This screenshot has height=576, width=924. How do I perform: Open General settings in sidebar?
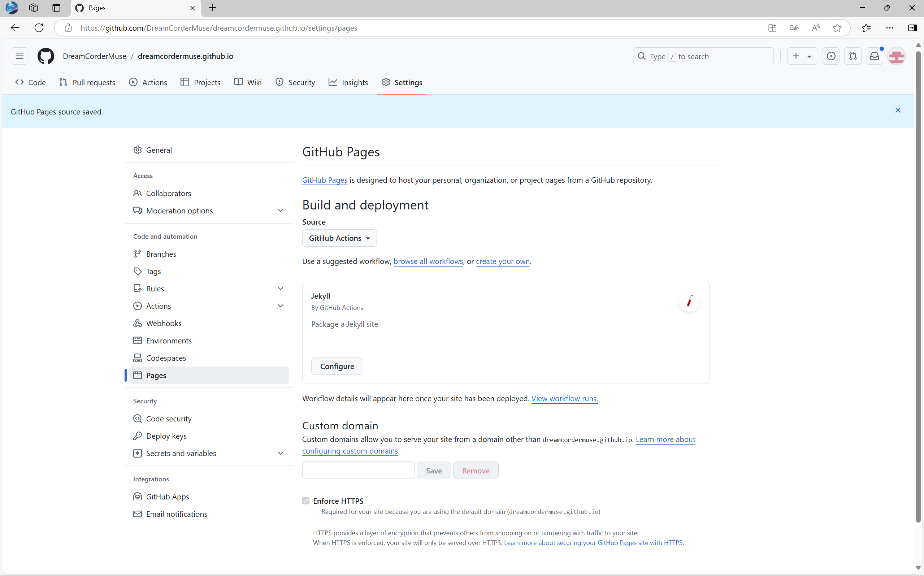click(x=209, y=150)
